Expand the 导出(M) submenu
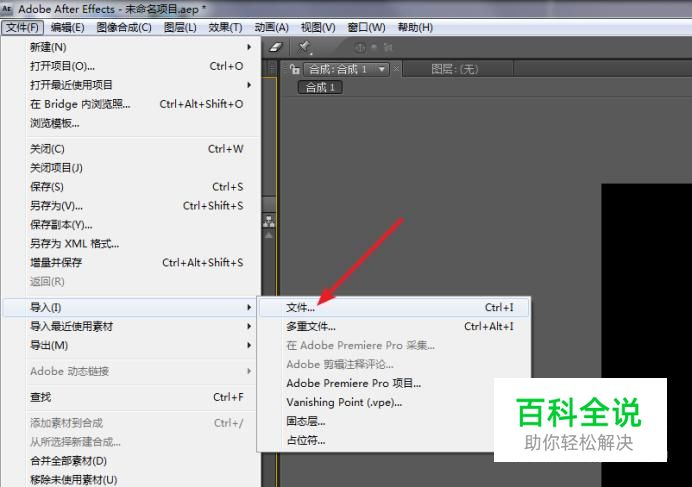 pos(131,345)
